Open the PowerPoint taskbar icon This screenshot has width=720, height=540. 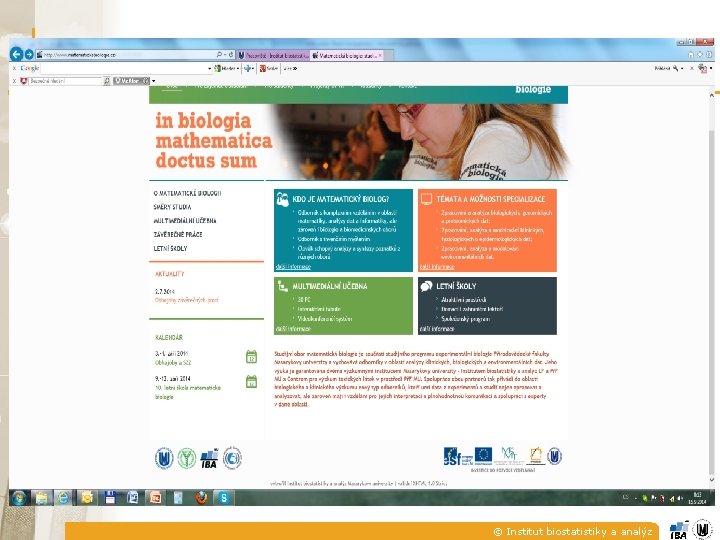coord(155,498)
